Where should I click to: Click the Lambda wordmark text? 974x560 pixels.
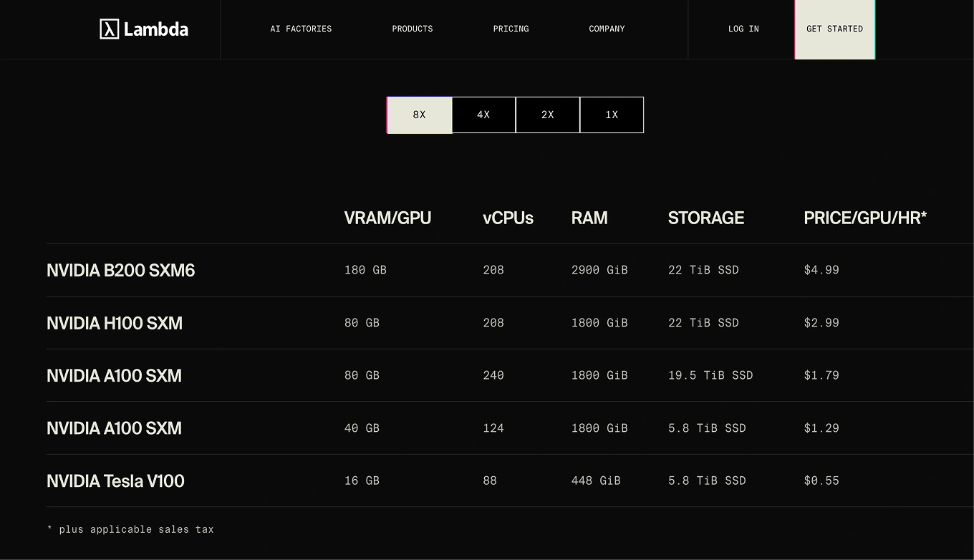point(156,29)
